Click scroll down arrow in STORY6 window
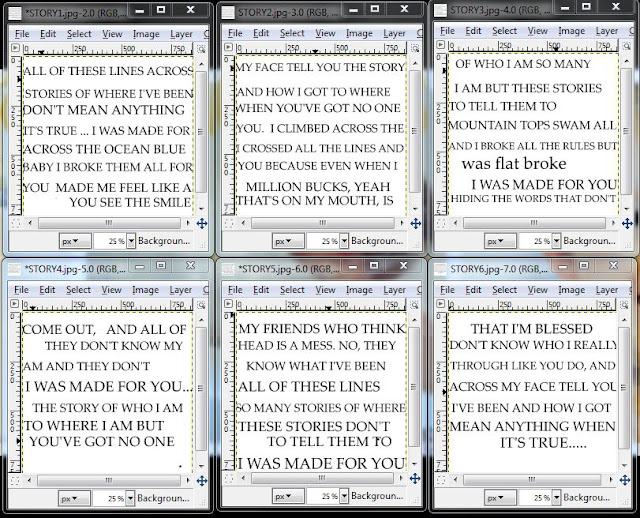 pyautogui.click(x=624, y=465)
